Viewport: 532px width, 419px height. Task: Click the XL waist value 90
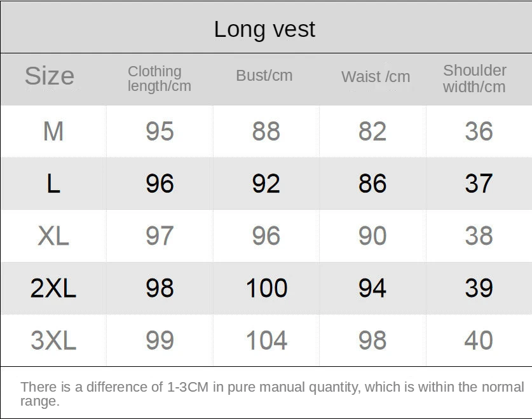pyautogui.click(x=372, y=236)
